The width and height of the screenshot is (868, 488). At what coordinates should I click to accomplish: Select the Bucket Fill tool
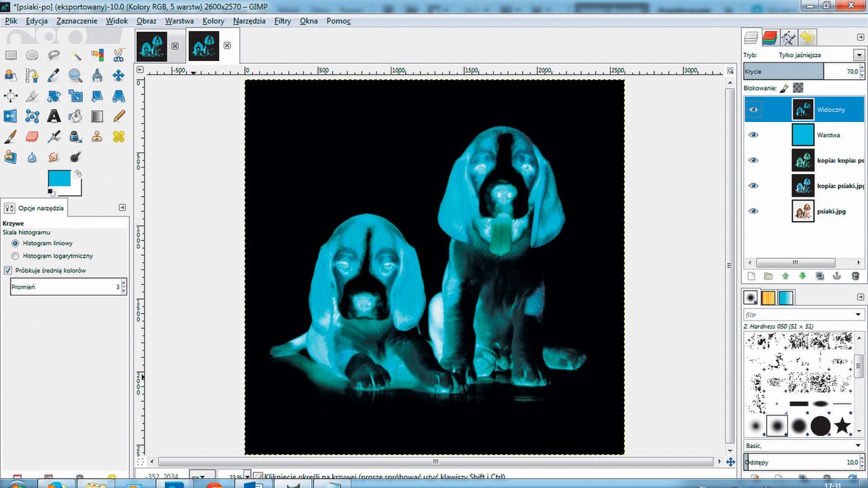tap(75, 116)
